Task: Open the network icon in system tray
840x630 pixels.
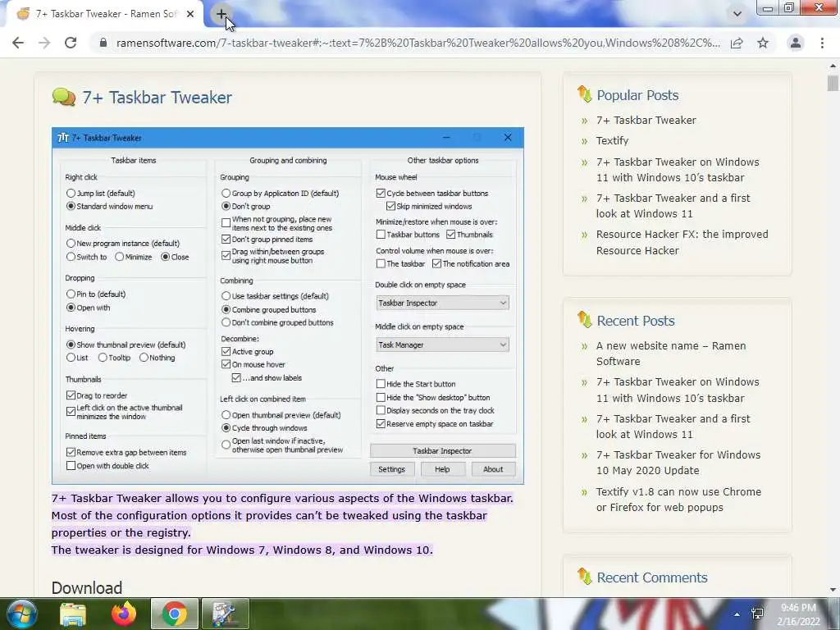Action: 757,614
